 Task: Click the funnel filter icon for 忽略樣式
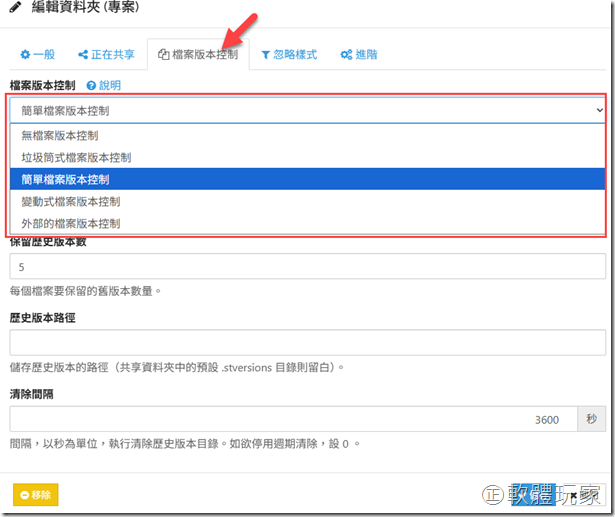(265, 54)
